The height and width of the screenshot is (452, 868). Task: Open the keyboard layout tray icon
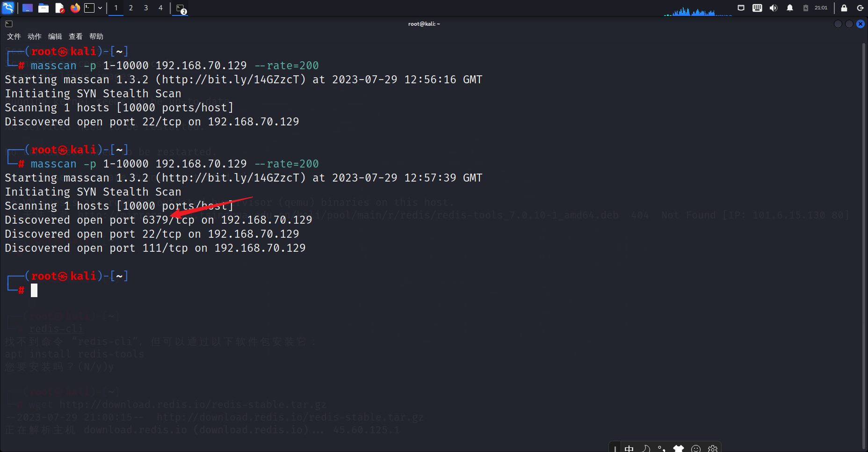coord(757,8)
